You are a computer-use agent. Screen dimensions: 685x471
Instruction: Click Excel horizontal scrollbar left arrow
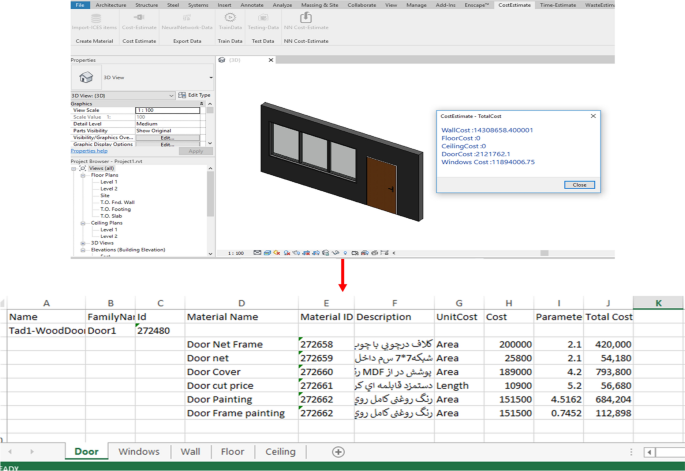[650, 452]
